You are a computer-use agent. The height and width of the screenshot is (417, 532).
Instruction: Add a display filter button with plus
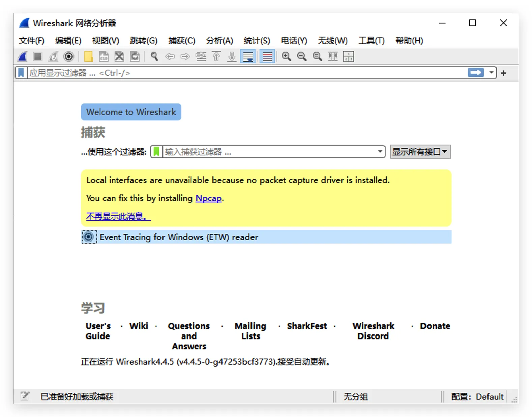504,73
